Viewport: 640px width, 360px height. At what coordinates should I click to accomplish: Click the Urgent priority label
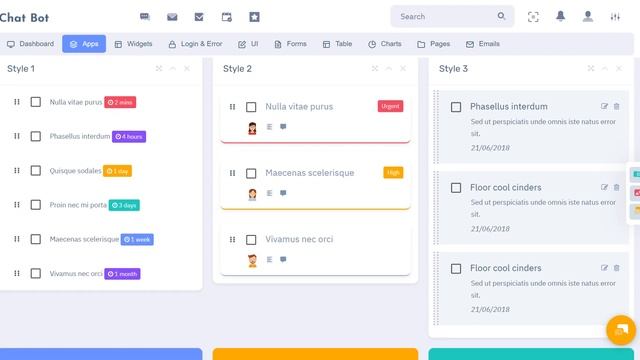390,106
